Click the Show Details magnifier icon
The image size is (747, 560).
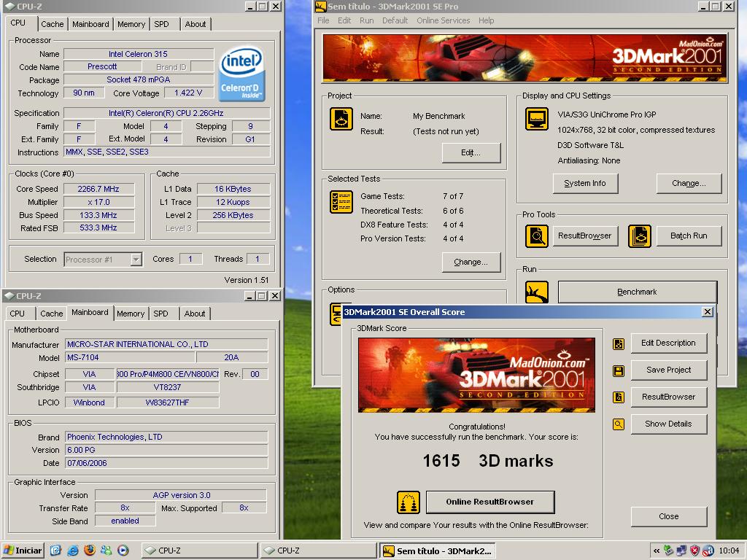coord(619,424)
